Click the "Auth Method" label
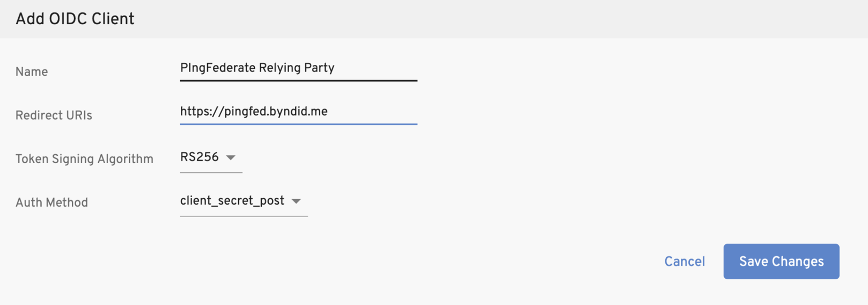 click(x=52, y=202)
